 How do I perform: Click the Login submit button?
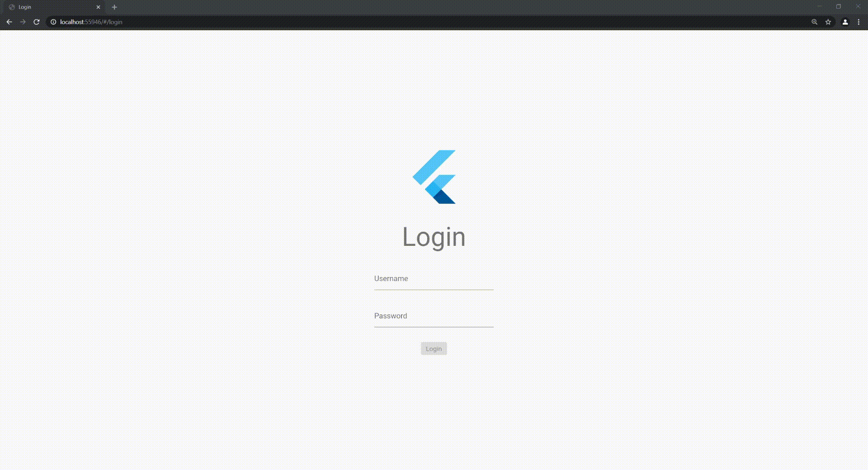(x=434, y=348)
